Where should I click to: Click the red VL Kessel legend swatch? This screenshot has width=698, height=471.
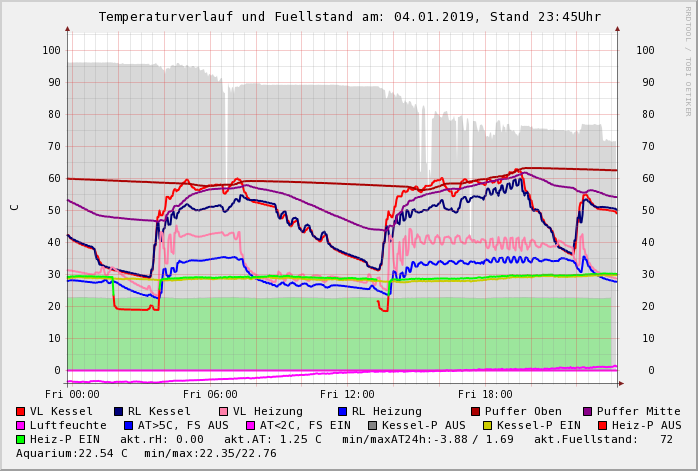20,411
